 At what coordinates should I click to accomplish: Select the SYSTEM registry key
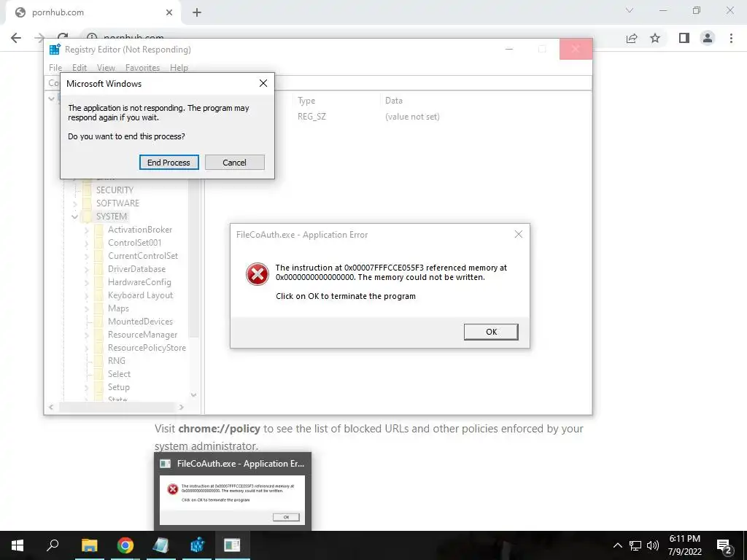click(112, 216)
